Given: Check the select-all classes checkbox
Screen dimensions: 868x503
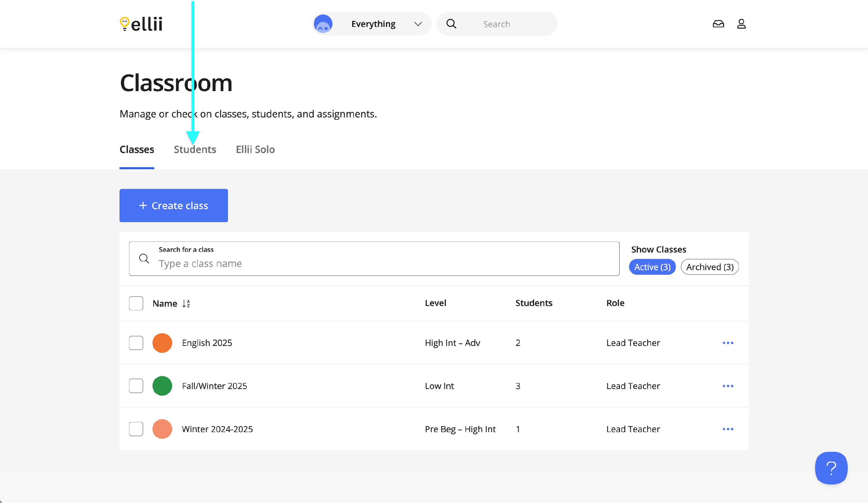Looking at the screenshot, I should click(x=136, y=303).
